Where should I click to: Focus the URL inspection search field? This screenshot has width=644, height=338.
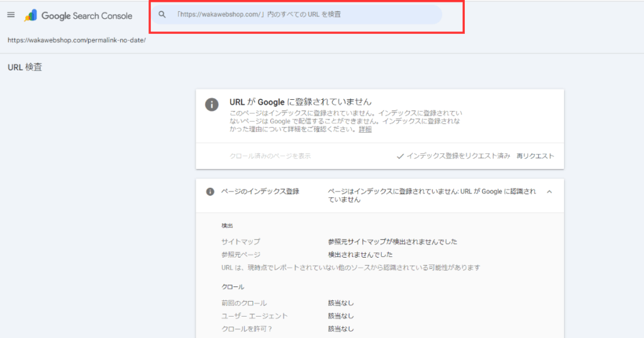pyautogui.click(x=302, y=14)
